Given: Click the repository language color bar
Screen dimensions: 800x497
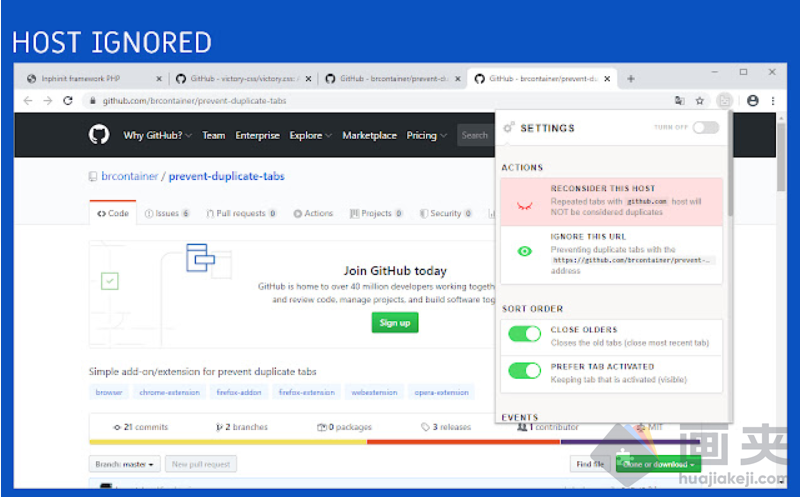Looking at the screenshot, I should coord(394,442).
